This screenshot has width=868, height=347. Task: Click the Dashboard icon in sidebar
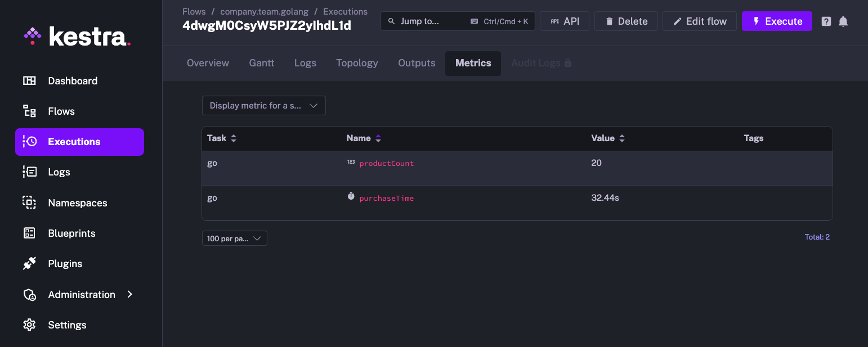(29, 81)
